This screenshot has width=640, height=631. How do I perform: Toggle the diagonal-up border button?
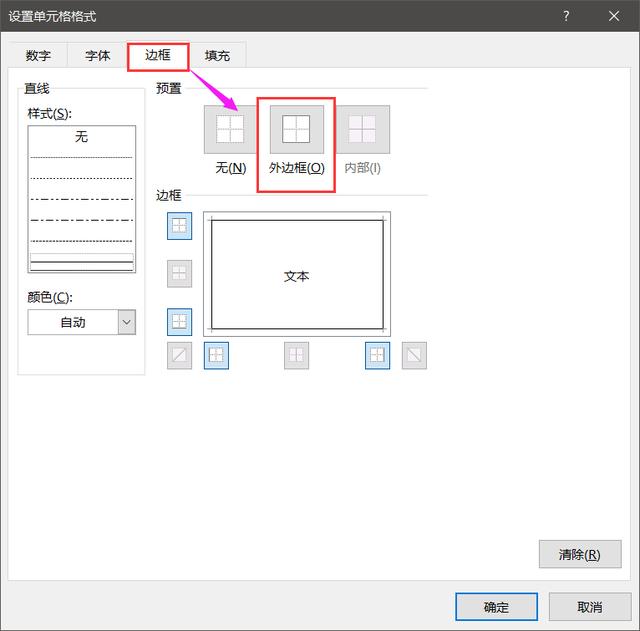pyautogui.click(x=179, y=355)
